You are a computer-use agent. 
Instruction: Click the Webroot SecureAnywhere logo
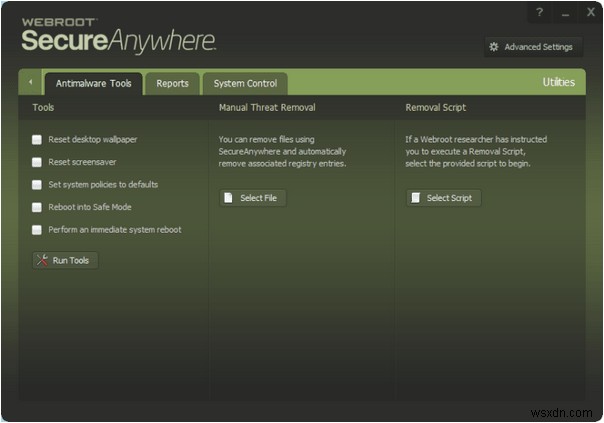(x=119, y=35)
